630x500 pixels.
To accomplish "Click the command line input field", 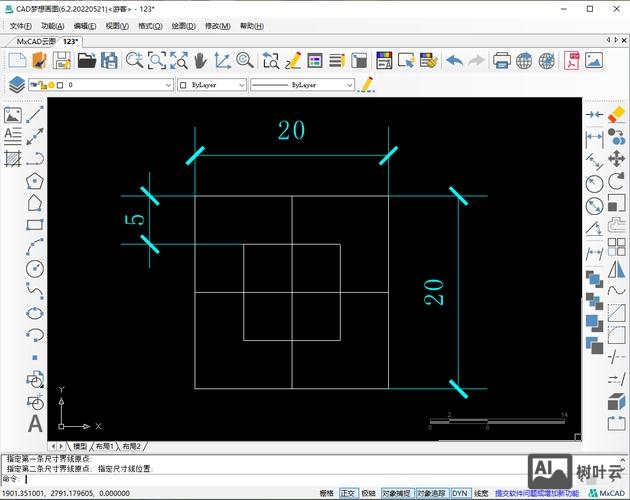I will point(300,478).
